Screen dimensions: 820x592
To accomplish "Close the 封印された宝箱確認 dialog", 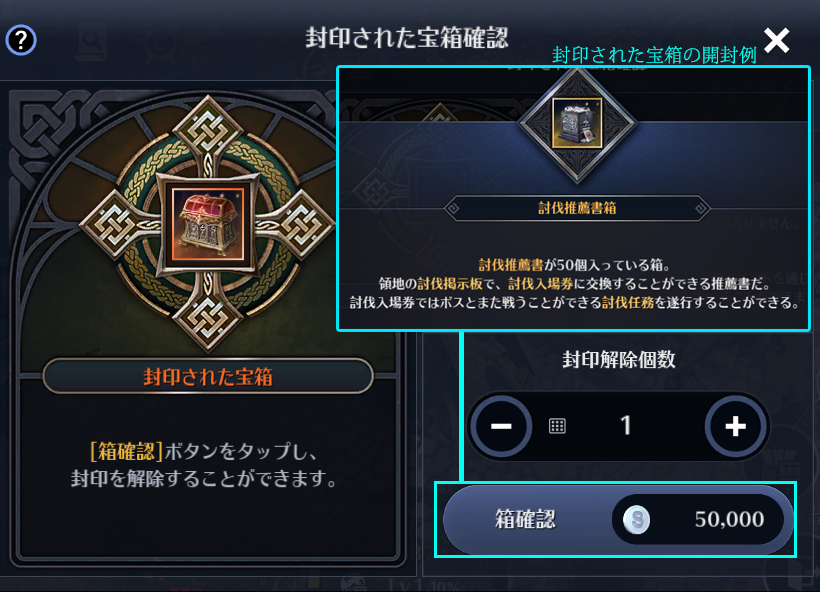I will coord(777,40).
